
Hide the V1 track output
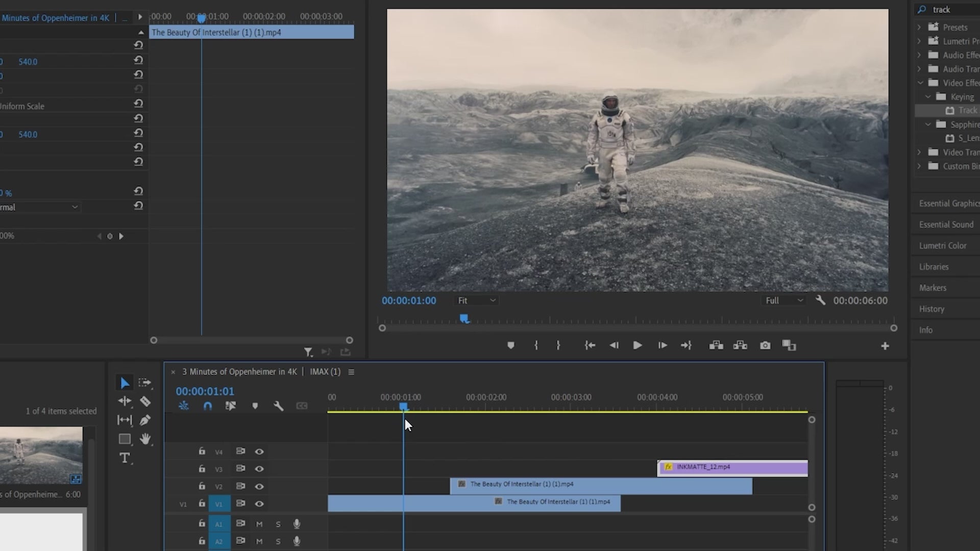[x=259, y=504]
